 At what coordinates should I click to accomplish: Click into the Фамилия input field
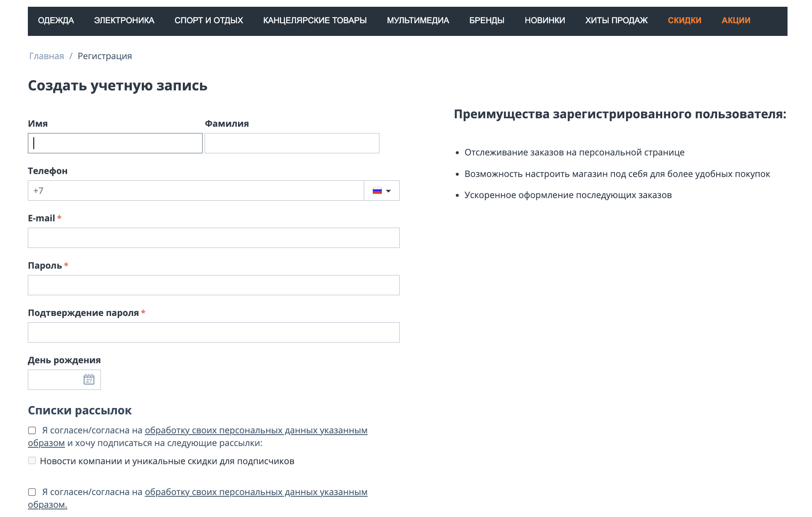coord(292,143)
